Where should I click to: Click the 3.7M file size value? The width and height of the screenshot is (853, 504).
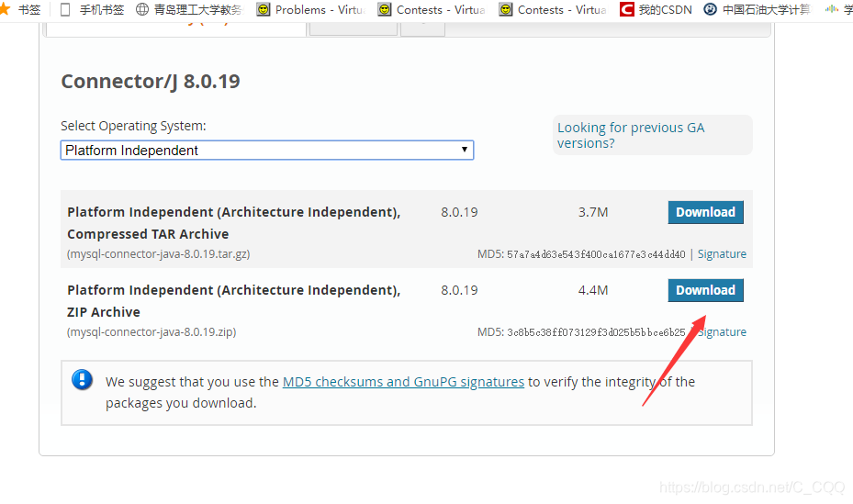pyautogui.click(x=593, y=212)
